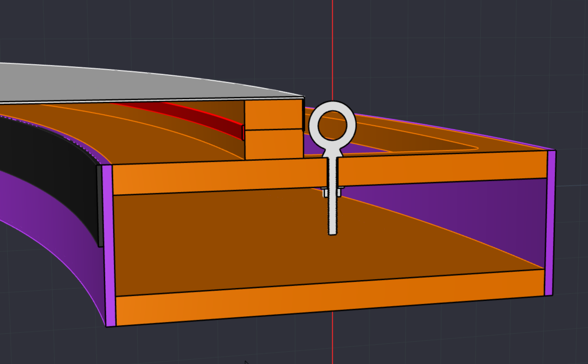Image resolution: width=588 pixels, height=364 pixels.
Task: Click the purple interior wall inside channel
Action: coord(478,212)
